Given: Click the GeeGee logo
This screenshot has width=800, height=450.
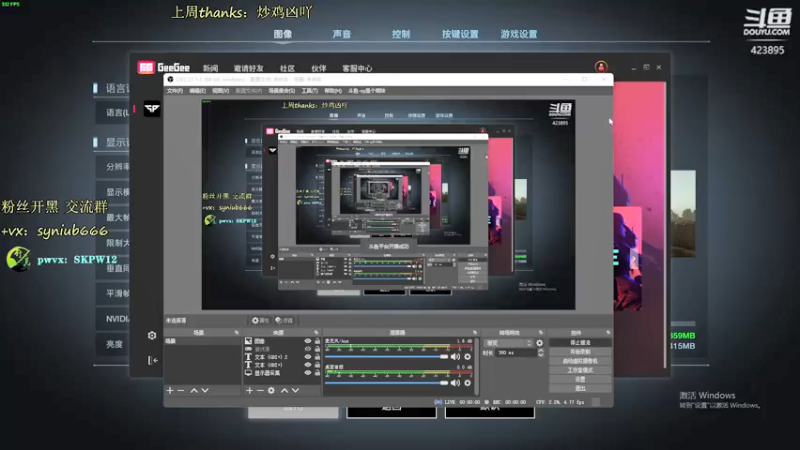Looking at the screenshot, I should coord(163,67).
